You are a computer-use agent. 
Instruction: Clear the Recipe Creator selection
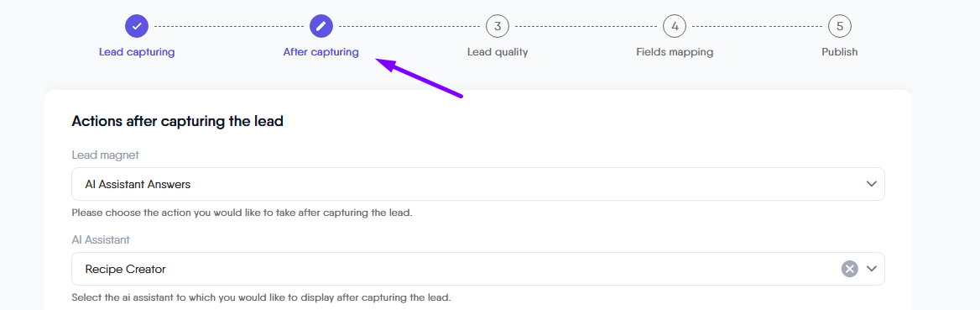(x=849, y=269)
